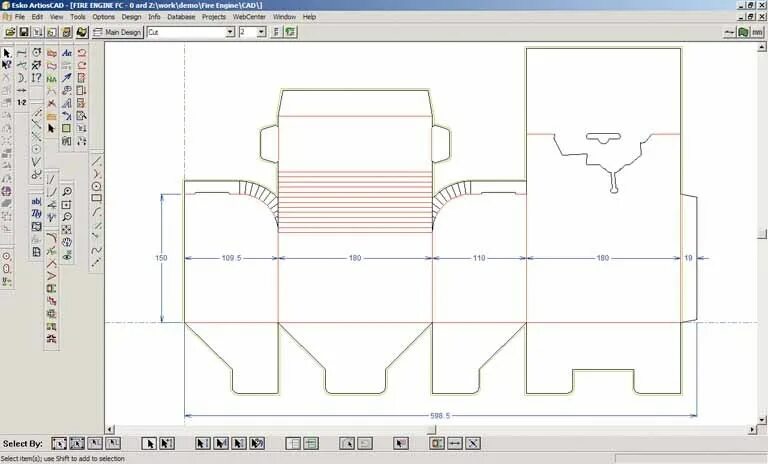Click the 150 height dimension text

tap(161, 258)
